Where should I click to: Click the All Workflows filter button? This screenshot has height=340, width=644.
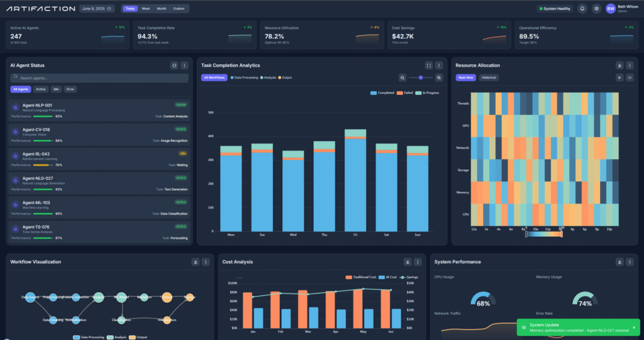tap(214, 77)
